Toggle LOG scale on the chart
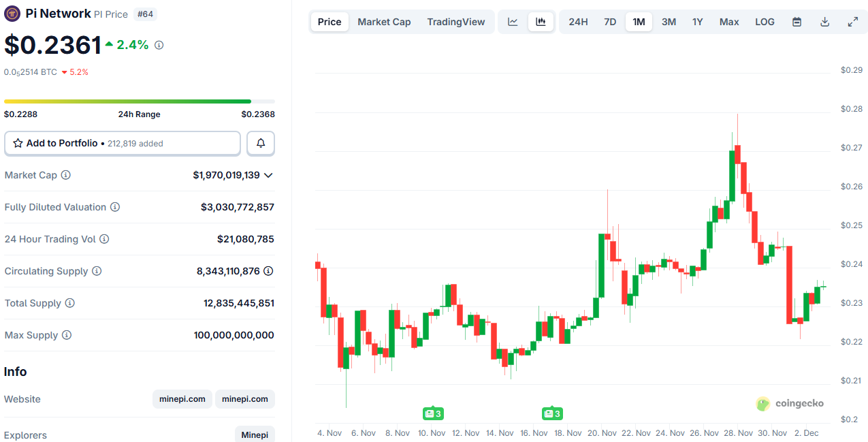868x442 pixels. coord(764,21)
